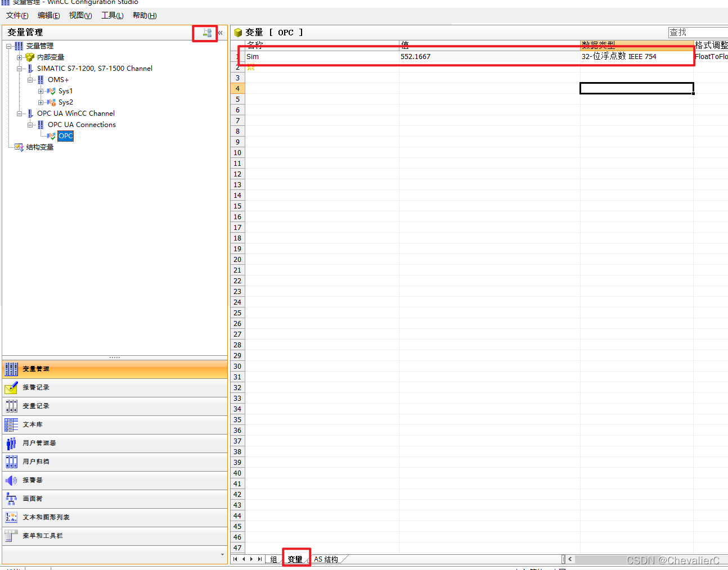Open 报警器 editor in navigation bar
This screenshot has width=728, height=570.
pyautogui.click(x=115, y=481)
